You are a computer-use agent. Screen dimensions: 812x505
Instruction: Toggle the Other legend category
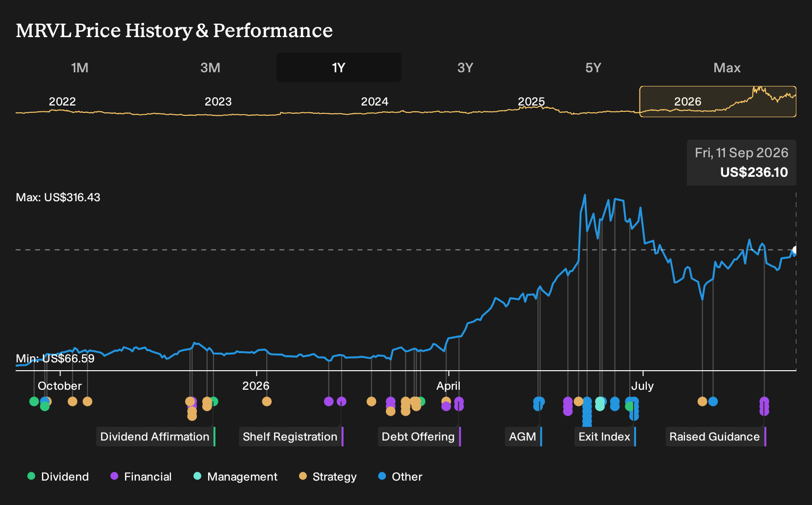click(x=400, y=476)
